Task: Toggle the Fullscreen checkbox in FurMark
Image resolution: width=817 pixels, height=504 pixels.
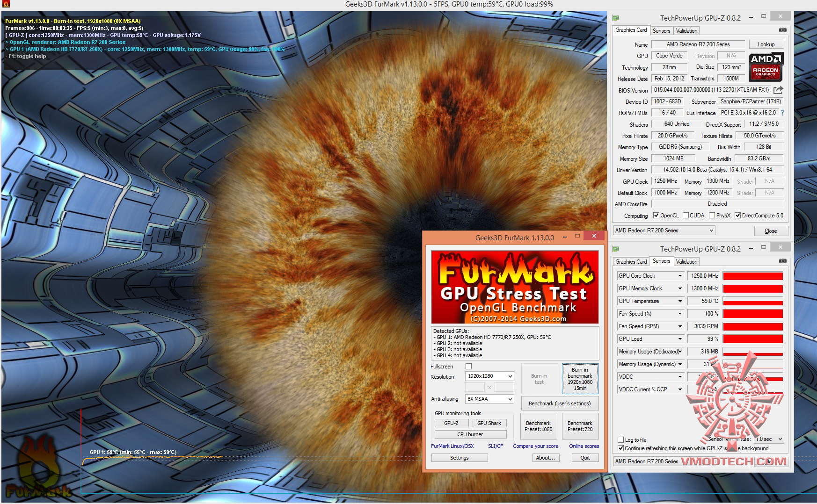Action: [468, 367]
